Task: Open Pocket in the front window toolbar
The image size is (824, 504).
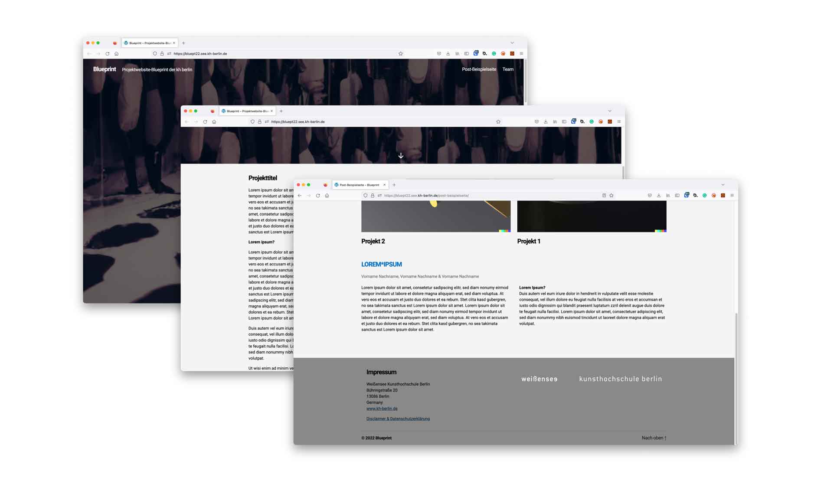Action: (x=649, y=196)
